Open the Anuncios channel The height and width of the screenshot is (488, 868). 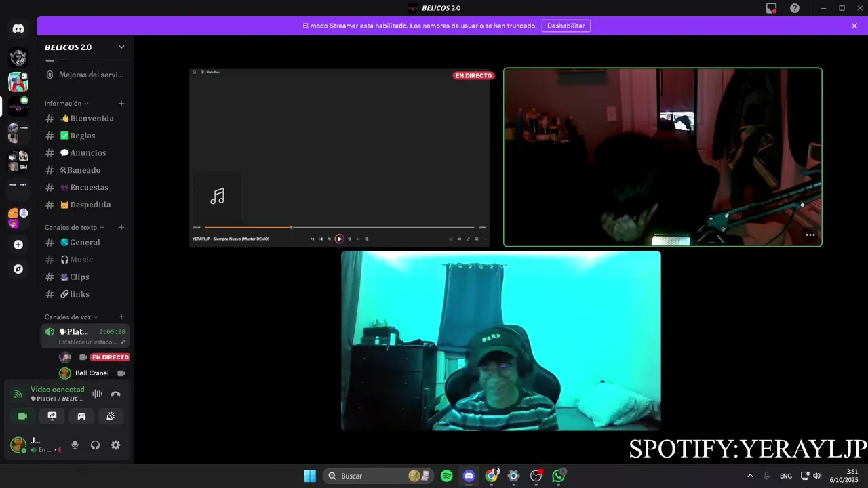coord(85,153)
